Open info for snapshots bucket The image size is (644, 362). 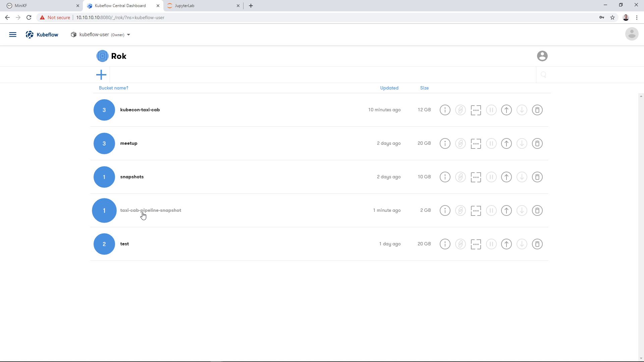(x=445, y=177)
